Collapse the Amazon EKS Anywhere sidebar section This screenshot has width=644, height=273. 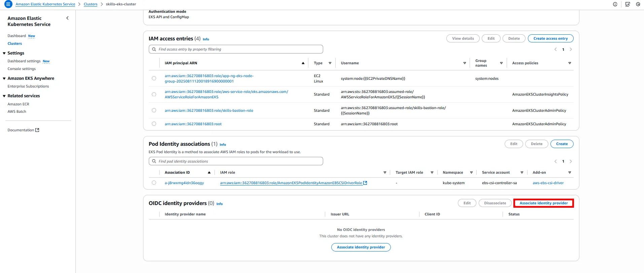point(4,78)
